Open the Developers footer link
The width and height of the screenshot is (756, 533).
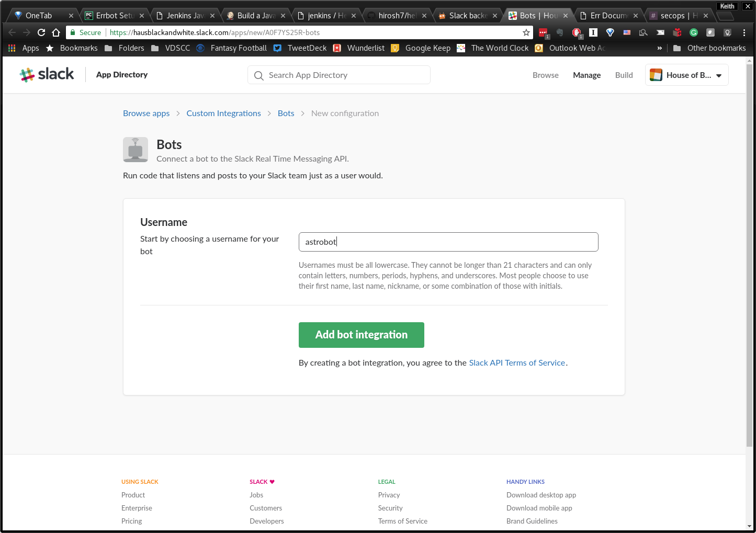point(267,521)
